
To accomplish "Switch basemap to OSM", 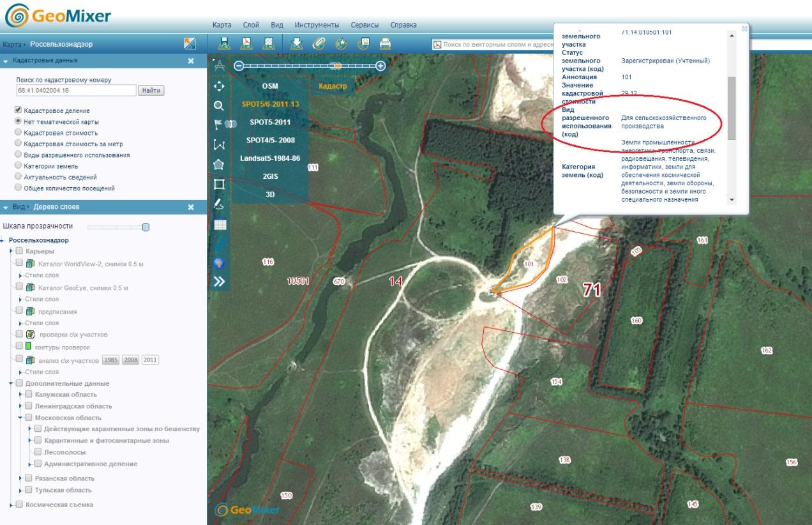I will 270,86.
